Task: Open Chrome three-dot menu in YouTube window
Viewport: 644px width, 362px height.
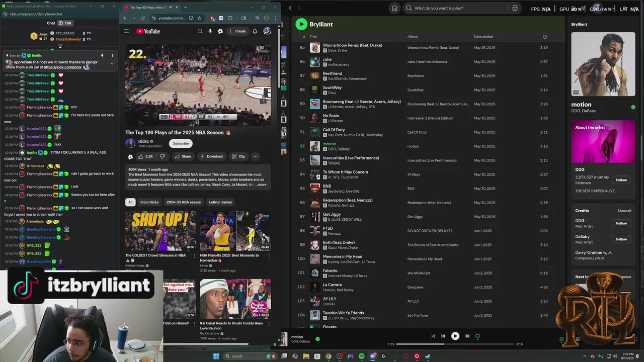Action: (275, 18)
